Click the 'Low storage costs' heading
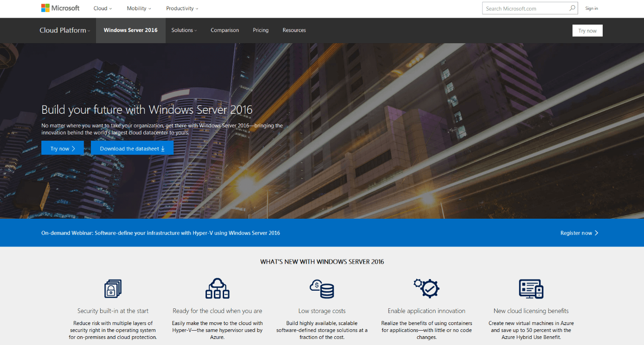Image resolution: width=644 pixels, height=345 pixels. tap(322, 311)
